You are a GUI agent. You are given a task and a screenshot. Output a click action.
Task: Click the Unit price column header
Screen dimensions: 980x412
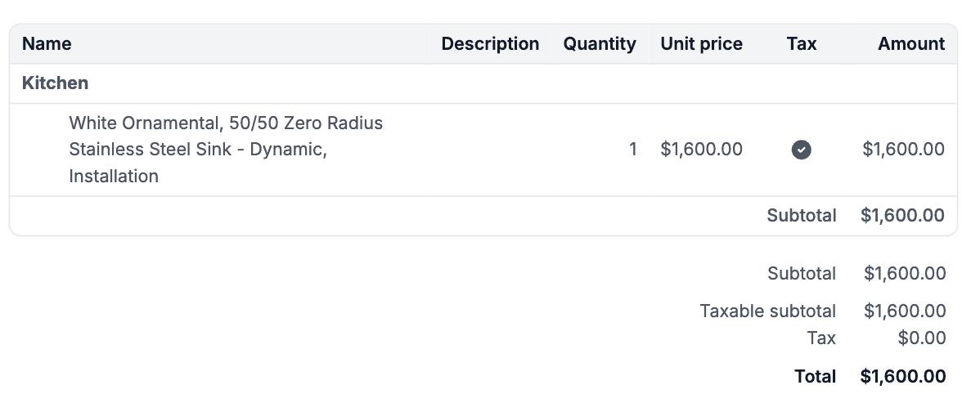[x=701, y=44]
